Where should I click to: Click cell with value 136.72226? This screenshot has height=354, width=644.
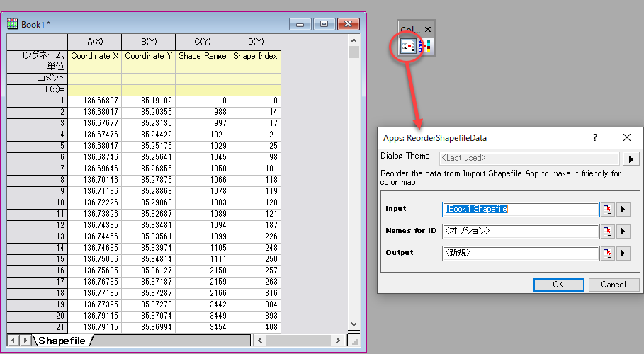pyautogui.click(x=95, y=202)
